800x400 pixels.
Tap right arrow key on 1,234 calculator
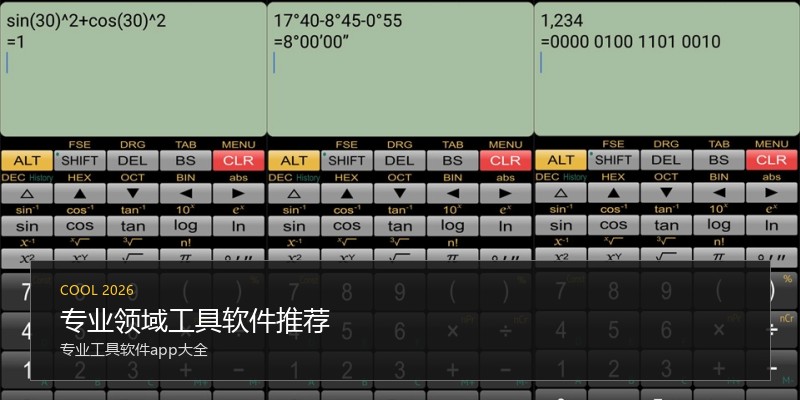(x=771, y=192)
